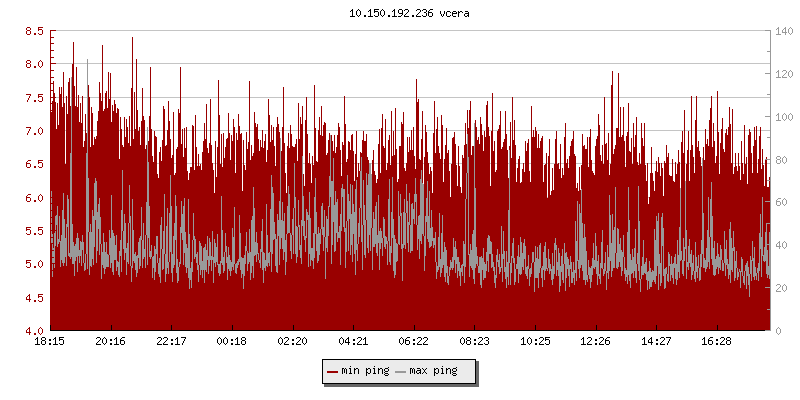
Task: Select the "min ping" legend label
Action: (x=366, y=371)
